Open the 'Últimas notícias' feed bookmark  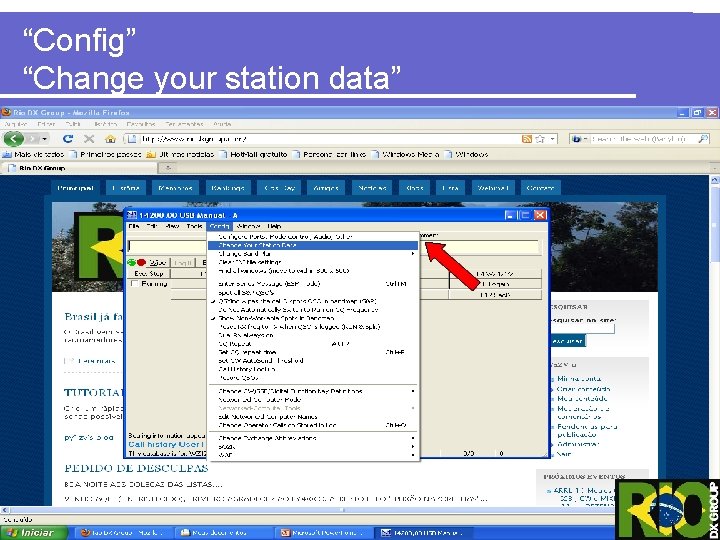180,154
